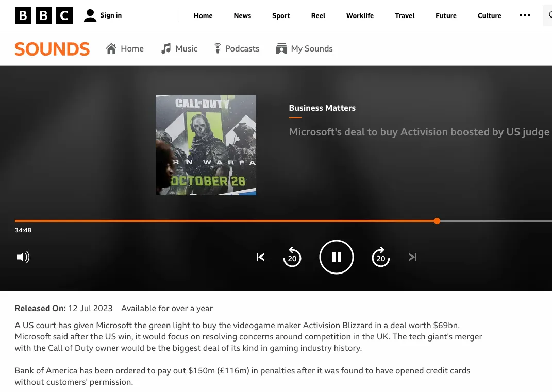The width and height of the screenshot is (552, 392).
Task: Click the orange playback progress handle
Action: point(437,221)
